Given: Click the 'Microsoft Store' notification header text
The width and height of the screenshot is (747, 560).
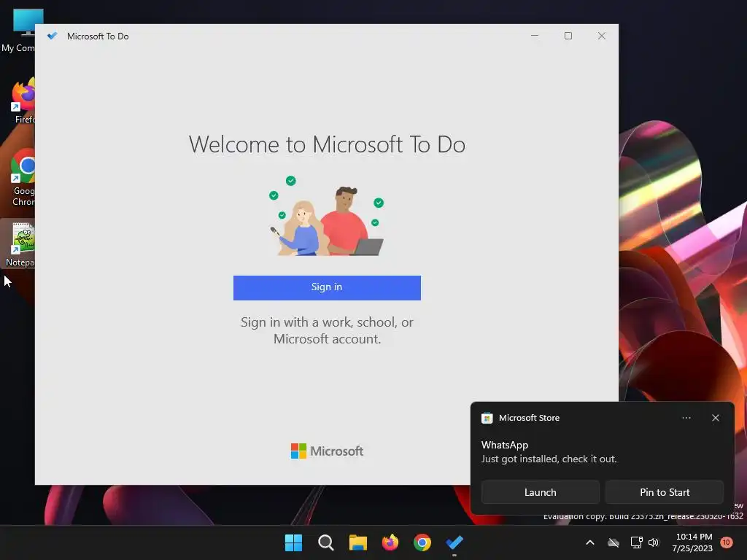Looking at the screenshot, I should [x=529, y=418].
